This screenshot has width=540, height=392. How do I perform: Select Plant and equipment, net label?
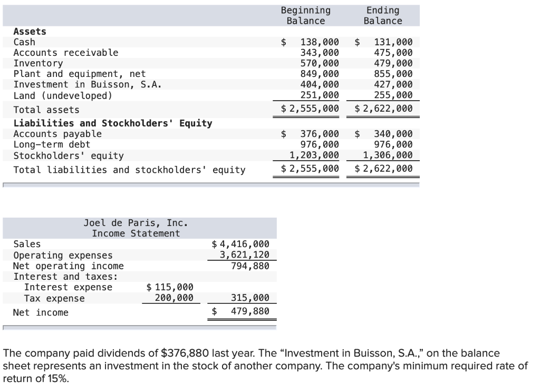click(80, 74)
